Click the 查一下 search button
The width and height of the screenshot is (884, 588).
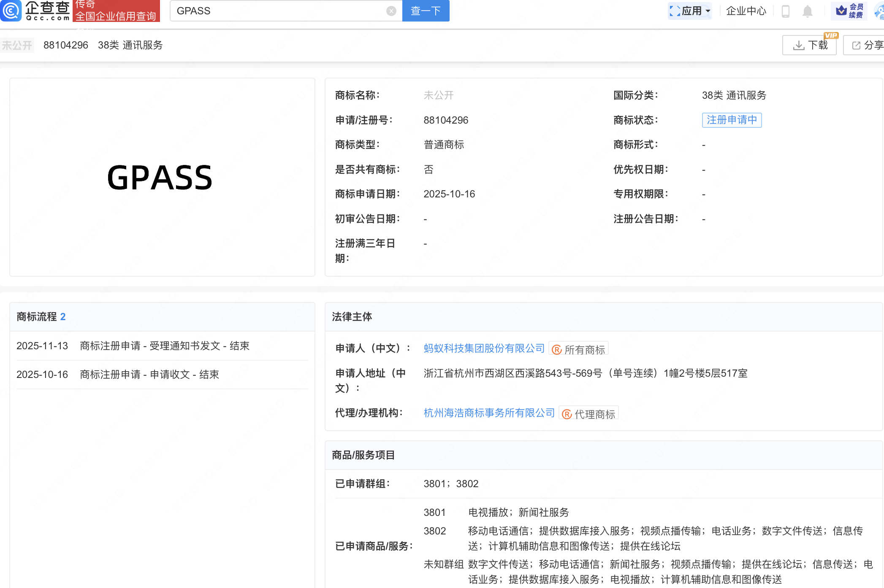(426, 11)
